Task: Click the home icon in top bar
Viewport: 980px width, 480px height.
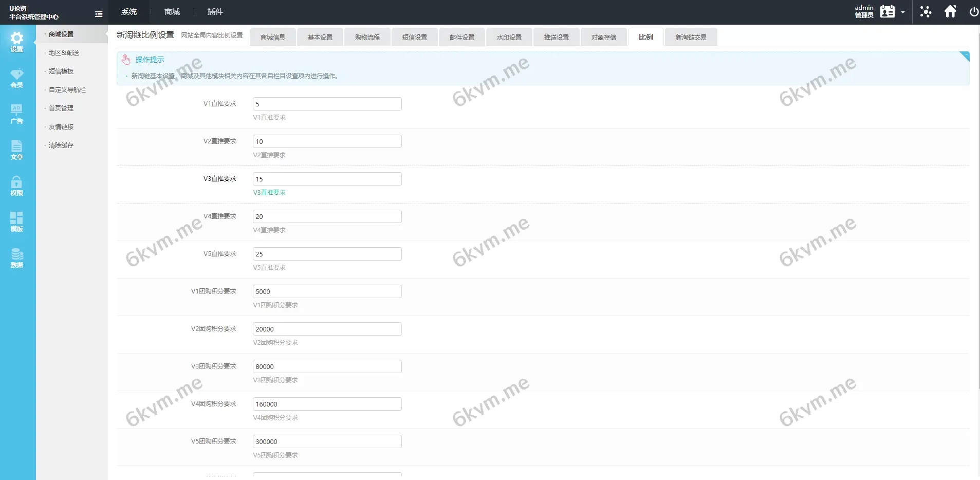Action: [x=950, y=12]
